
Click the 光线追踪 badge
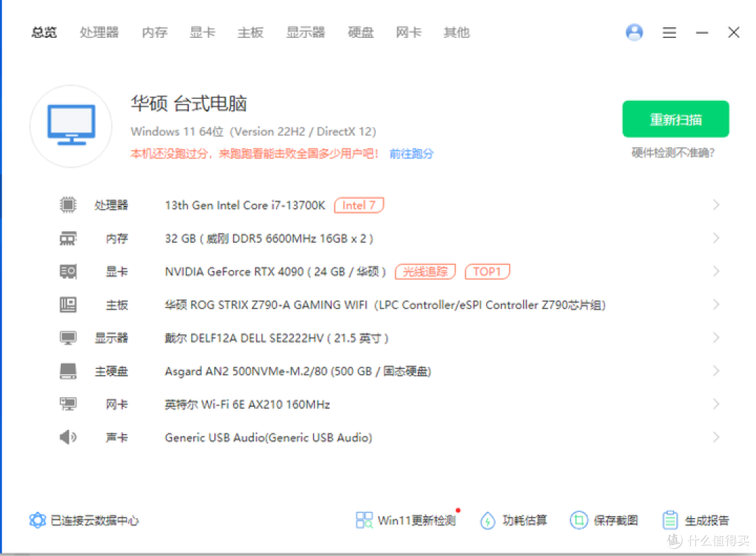pos(426,272)
